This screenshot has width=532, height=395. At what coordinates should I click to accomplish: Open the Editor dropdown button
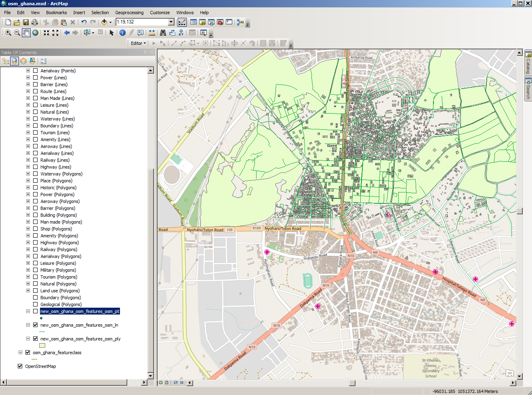pyautogui.click(x=138, y=43)
